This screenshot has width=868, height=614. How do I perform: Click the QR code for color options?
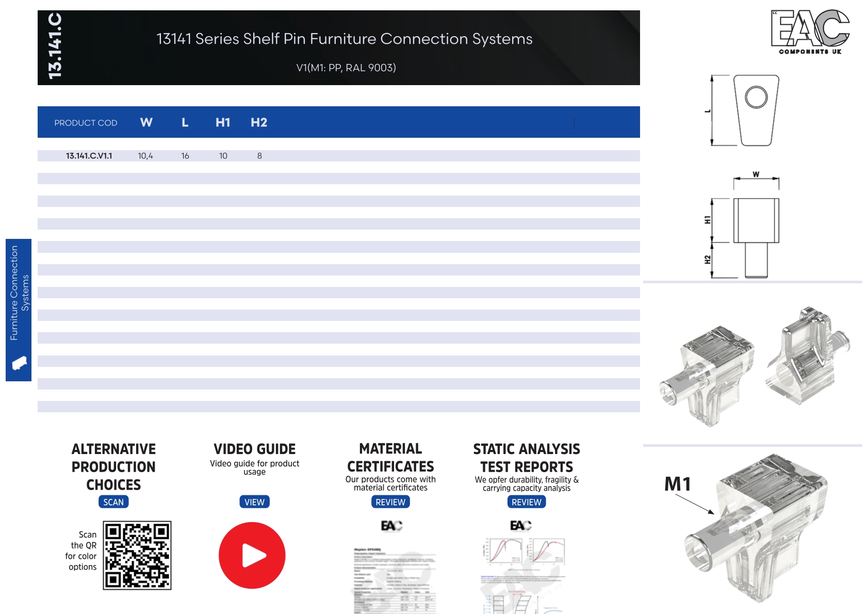point(137,555)
